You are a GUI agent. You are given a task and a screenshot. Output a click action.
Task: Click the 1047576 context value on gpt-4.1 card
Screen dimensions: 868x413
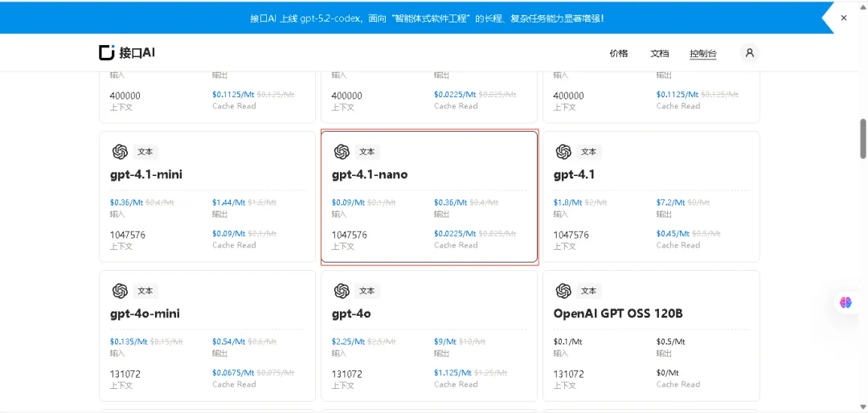[571, 235]
